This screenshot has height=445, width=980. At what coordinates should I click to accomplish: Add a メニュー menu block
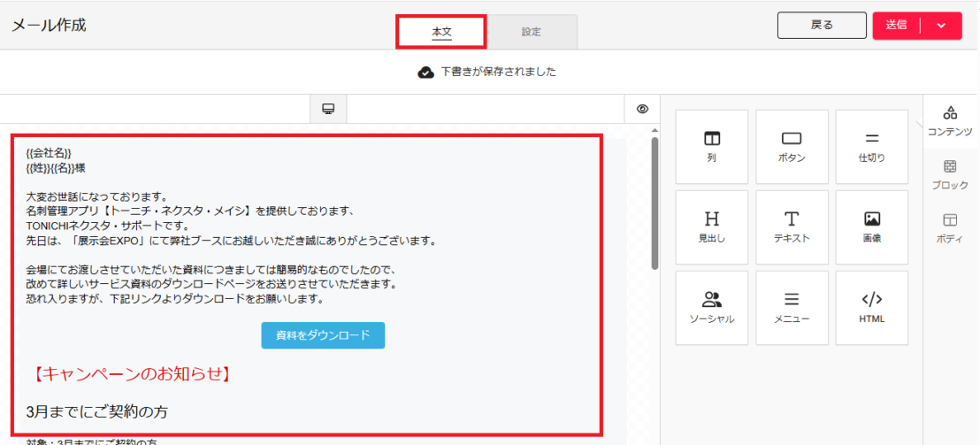click(x=792, y=308)
